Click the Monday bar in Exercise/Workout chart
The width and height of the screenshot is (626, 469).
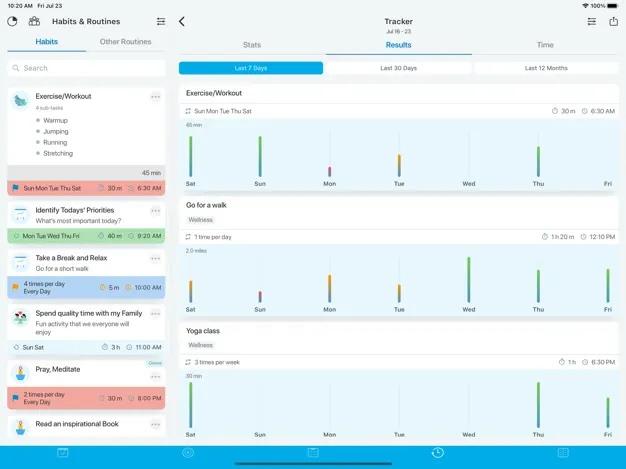click(x=329, y=172)
